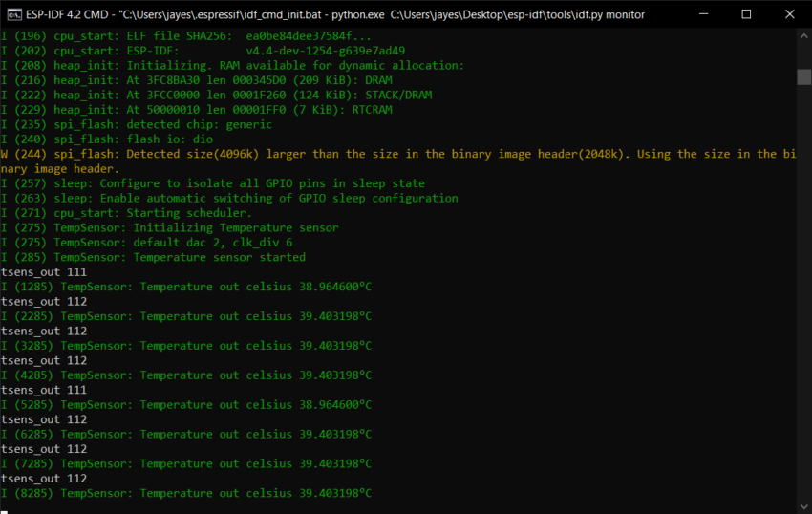Open the CMD system menu icon
The image size is (812, 514).
[12, 14]
